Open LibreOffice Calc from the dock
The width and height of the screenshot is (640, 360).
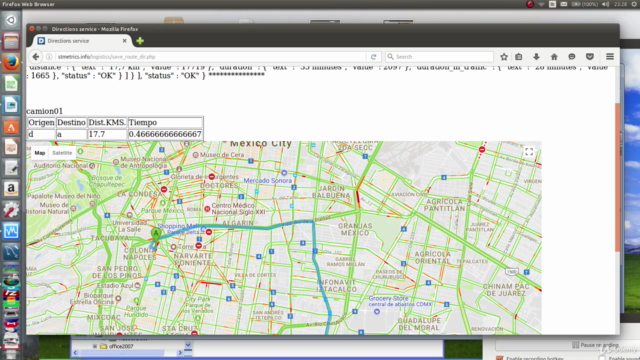[x=11, y=84]
